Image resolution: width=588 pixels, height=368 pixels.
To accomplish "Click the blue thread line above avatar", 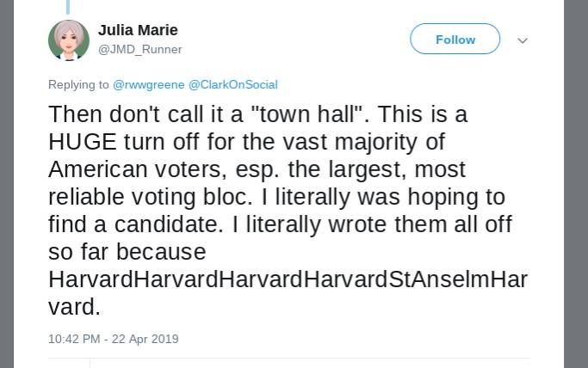I will point(68,7).
